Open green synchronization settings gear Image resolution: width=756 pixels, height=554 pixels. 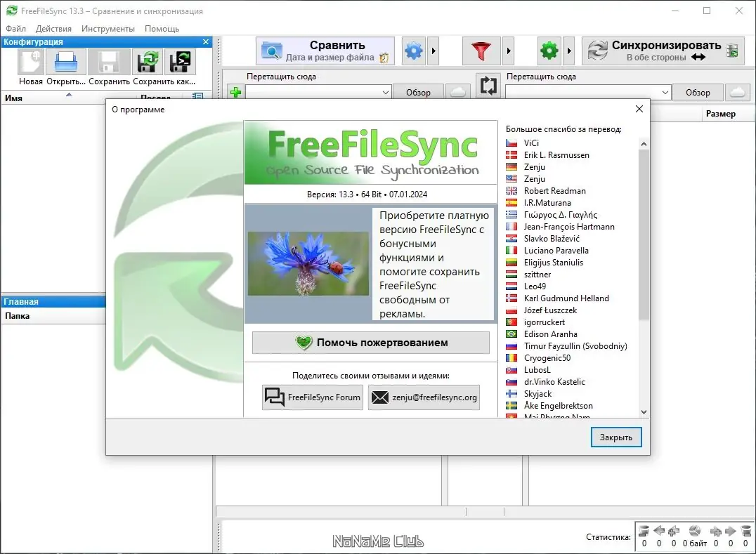[549, 51]
